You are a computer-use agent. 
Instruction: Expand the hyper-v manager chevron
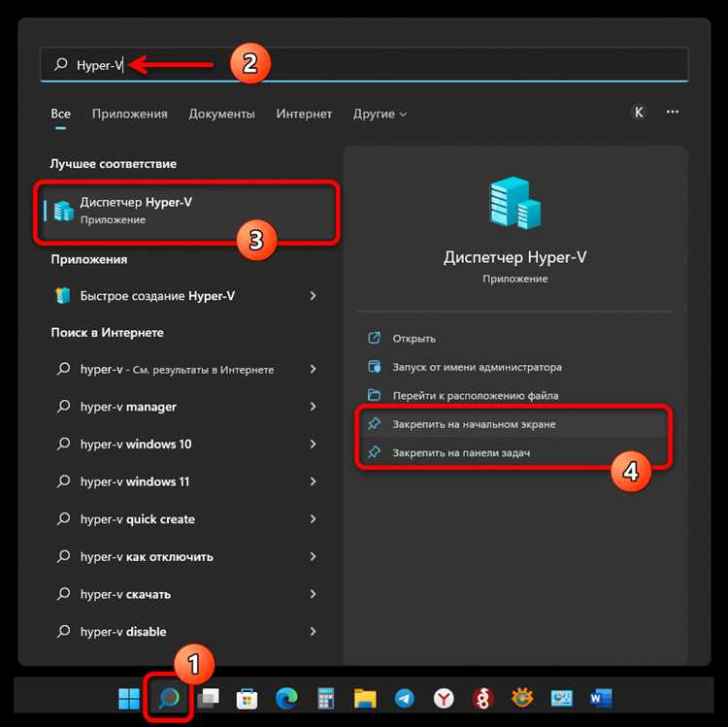tap(313, 407)
